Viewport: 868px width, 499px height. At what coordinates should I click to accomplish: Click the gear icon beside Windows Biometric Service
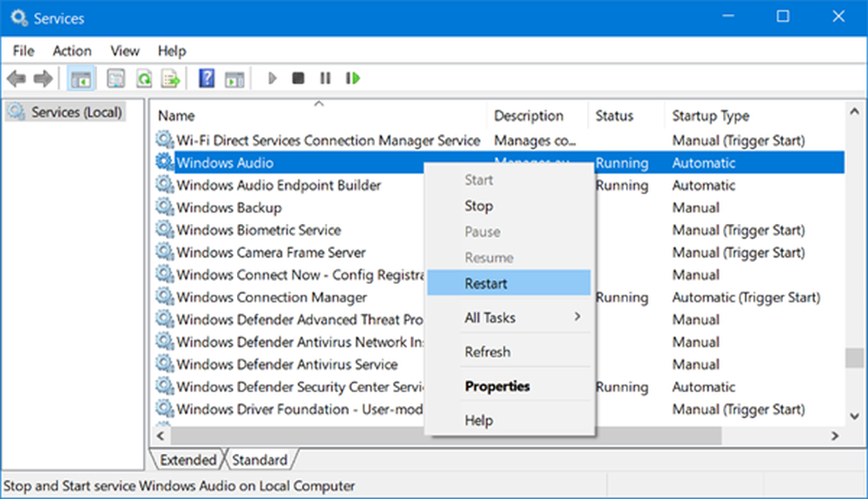(164, 229)
